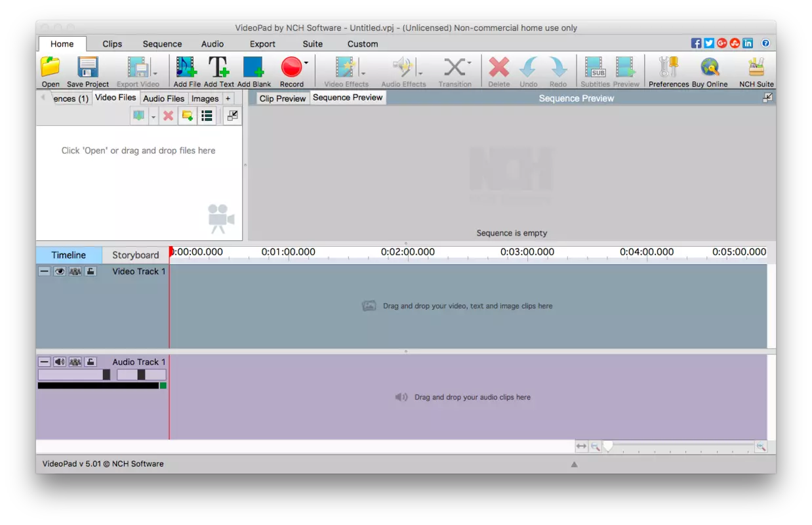Switch to the Clips ribbon tab
812x525 pixels.
(112, 44)
